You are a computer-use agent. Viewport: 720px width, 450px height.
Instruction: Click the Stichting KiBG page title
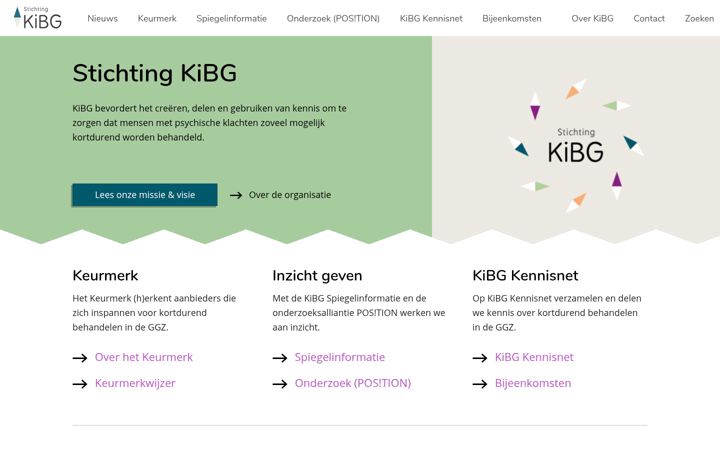[155, 73]
